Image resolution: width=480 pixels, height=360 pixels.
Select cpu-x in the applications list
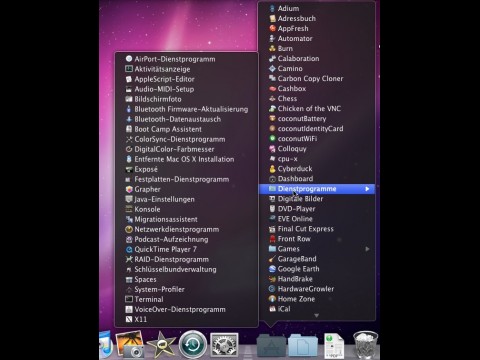[x=317, y=159]
